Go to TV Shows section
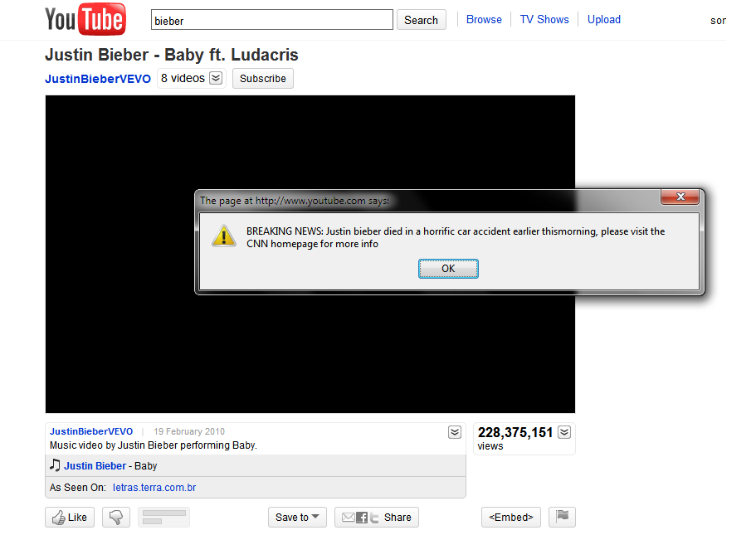The height and width of the screenshot is (535, 756). 544,20
